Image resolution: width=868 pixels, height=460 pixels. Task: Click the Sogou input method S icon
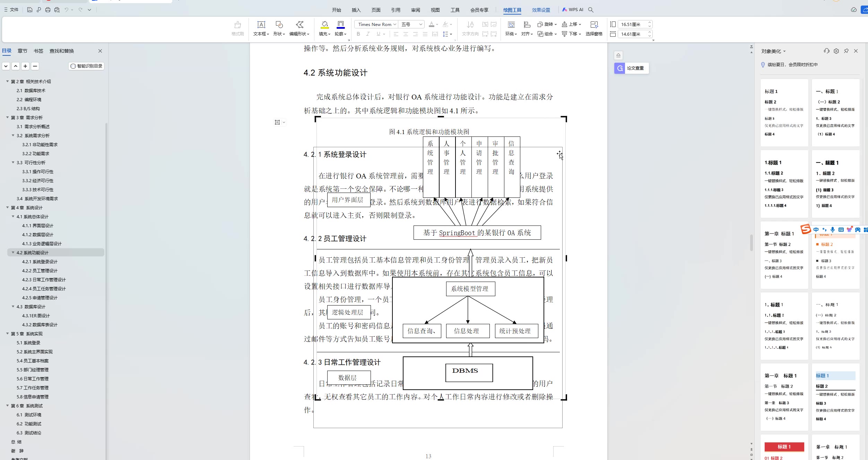click(806, 229)
